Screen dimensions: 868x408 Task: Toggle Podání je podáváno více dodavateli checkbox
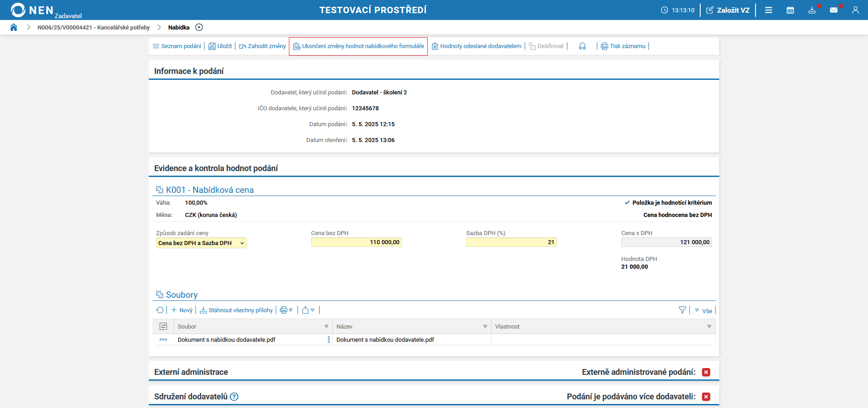[x=706, y=397]
